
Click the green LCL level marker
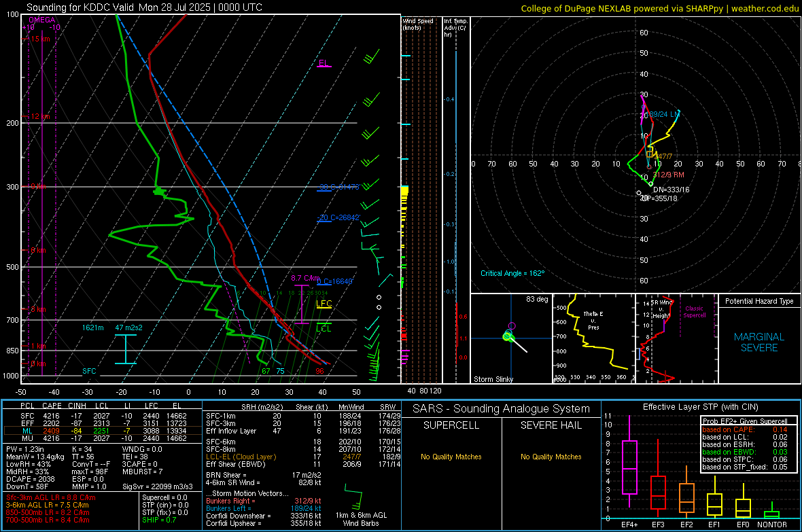coord(324,328)
